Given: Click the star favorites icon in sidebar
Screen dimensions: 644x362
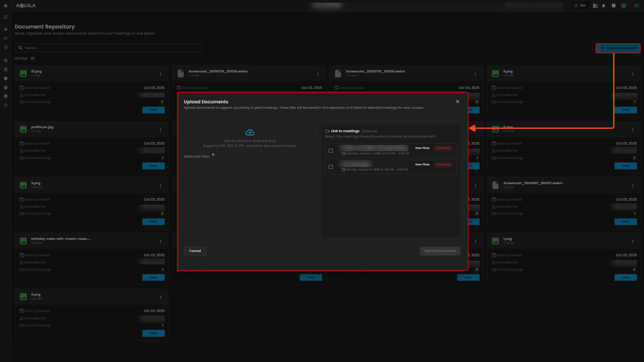Looking at the screenshot, I should (x=5, y=30).
